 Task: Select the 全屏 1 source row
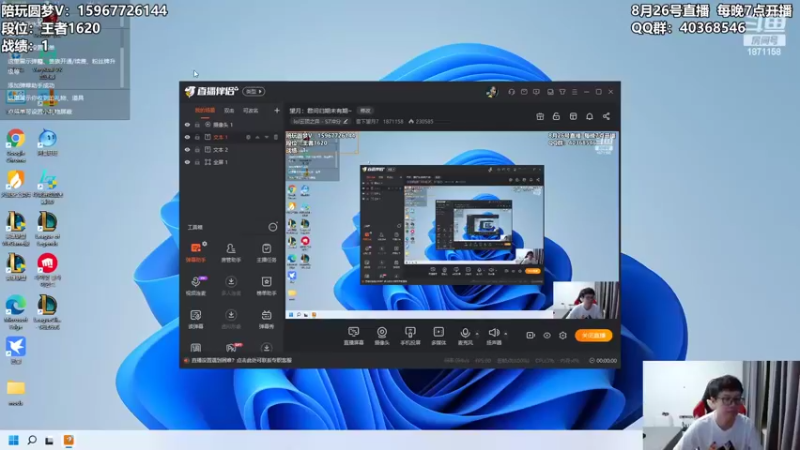232,162
